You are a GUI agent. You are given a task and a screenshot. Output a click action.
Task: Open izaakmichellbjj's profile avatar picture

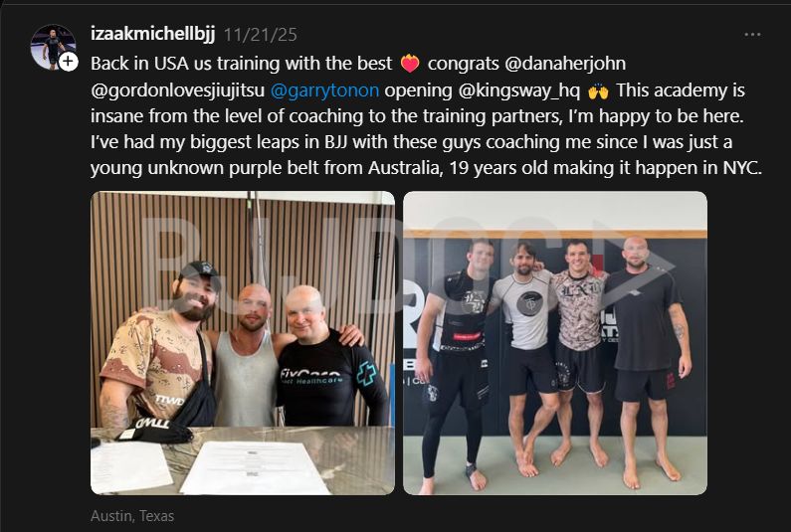point(53,47)
